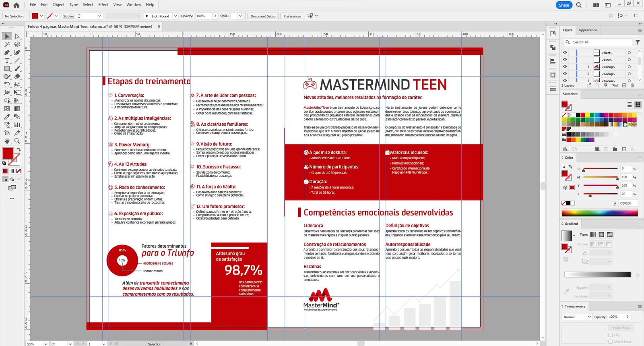Pick the Eyedropper tool
Screen dimensions: 644x346
click(7, 117)
